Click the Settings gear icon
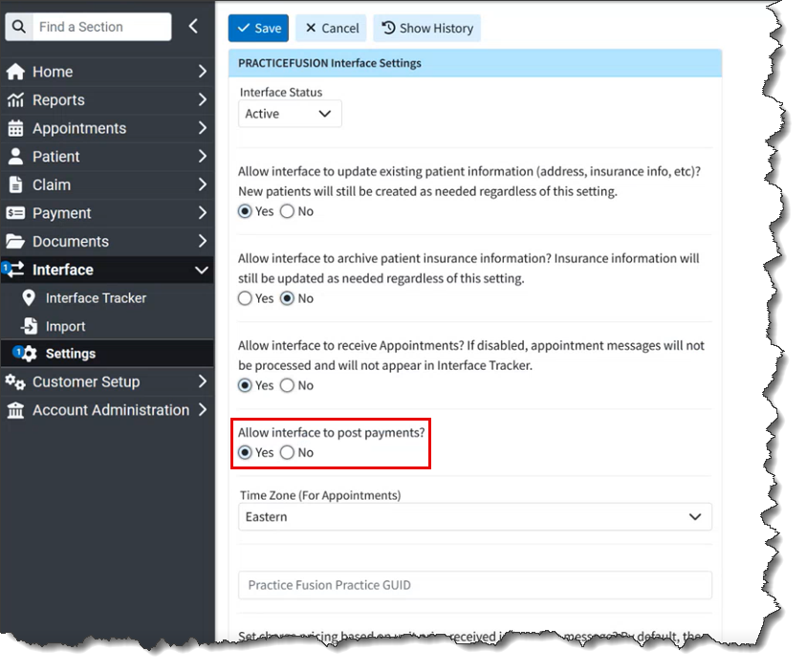806x672 pixels. (29, 354)
